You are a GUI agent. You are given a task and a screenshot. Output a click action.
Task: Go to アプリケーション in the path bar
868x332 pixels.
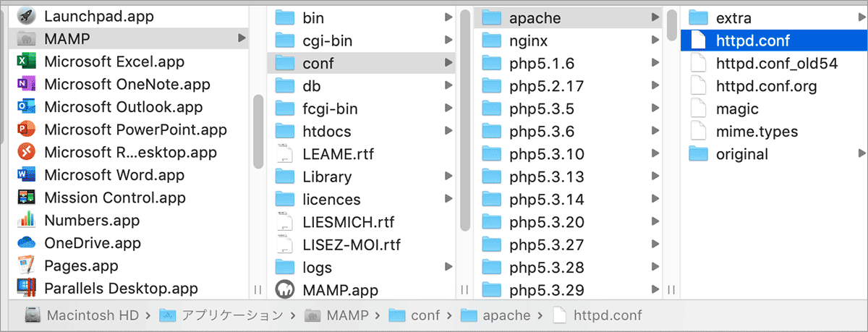coord(221,315)
